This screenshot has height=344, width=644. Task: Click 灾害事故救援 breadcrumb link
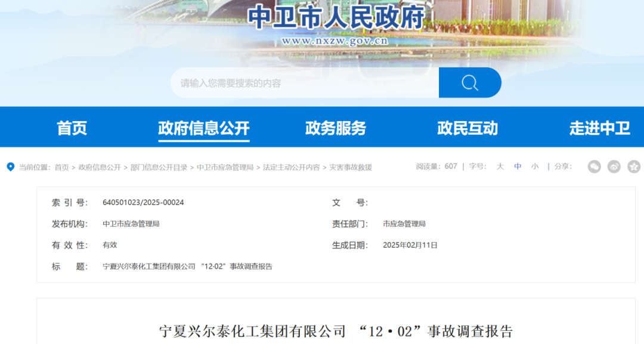click(x=351, y=167)
